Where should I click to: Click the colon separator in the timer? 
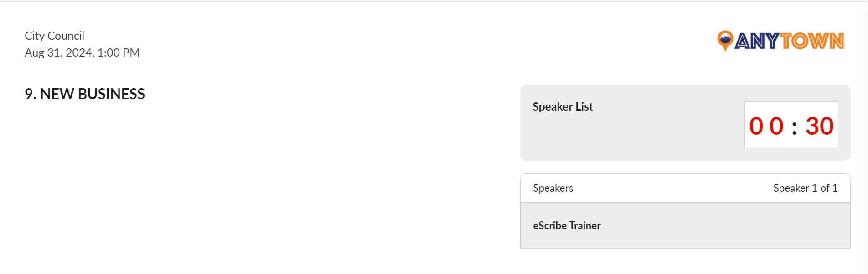[795, 127]
